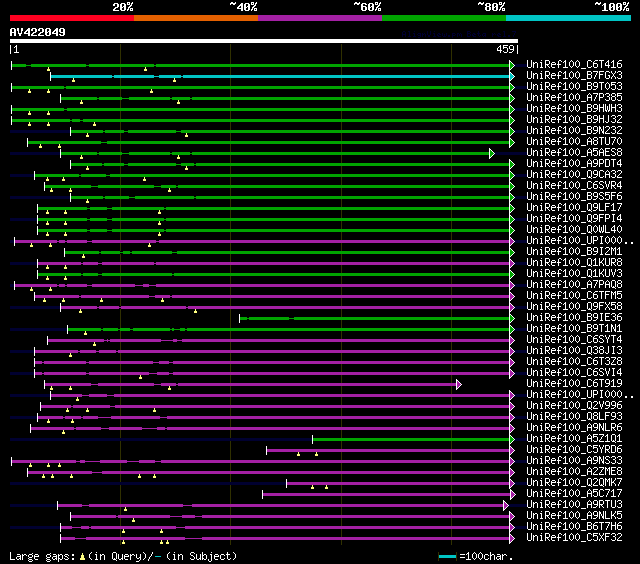Open the UniRef100_Q9LF17 hit label
Viewport: 640px width, 564px height.
pyautogui.click(x=574, y=208)
